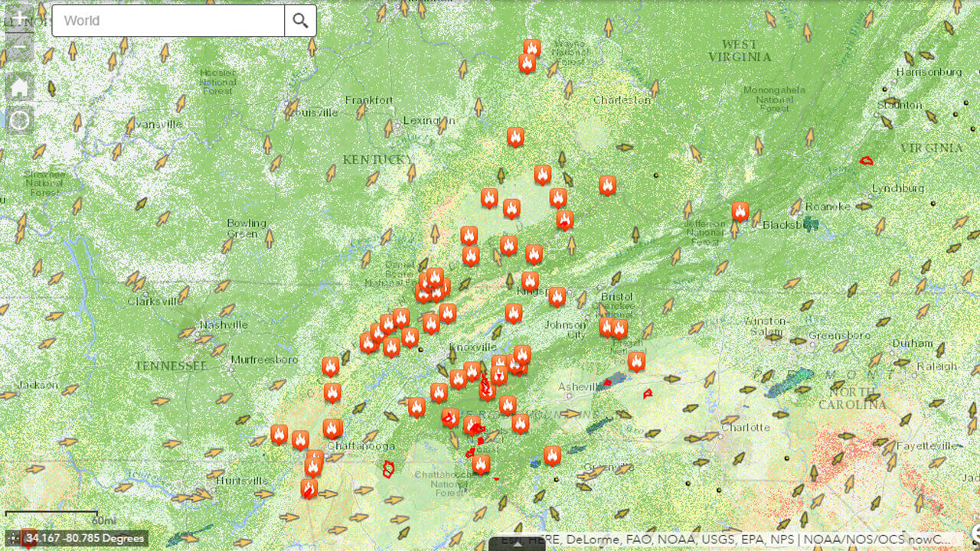This screenshot has width=980, height=551.
Task: Click the 34.167 -80.785 Degrees coordinate readout
Action: coord(86,539)
